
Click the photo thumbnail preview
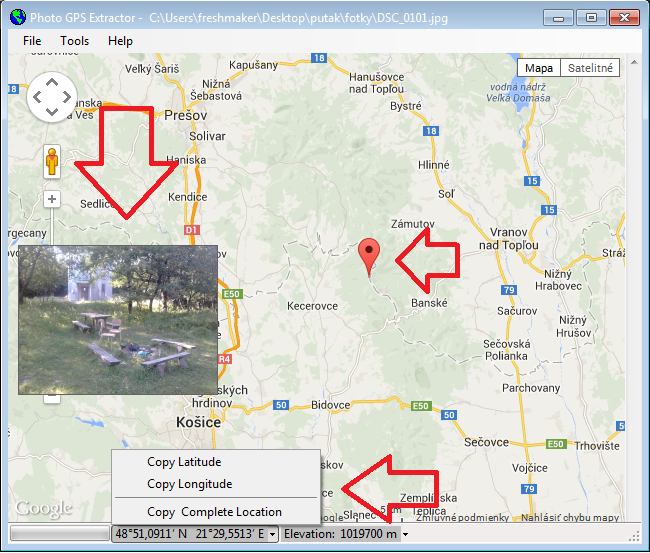coord(118,320)
